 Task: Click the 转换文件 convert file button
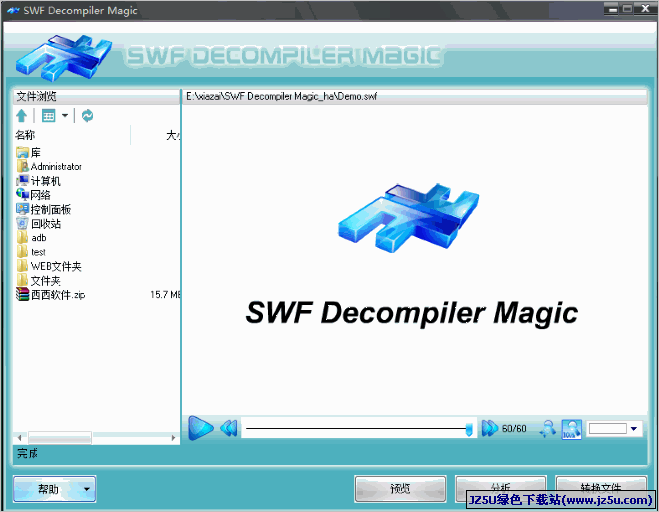pos(601,488)
